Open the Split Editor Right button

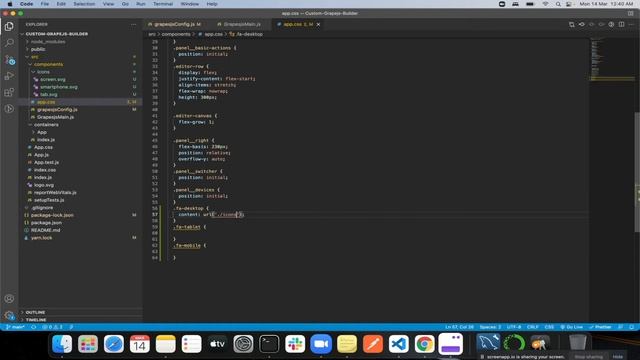(621, 24)
